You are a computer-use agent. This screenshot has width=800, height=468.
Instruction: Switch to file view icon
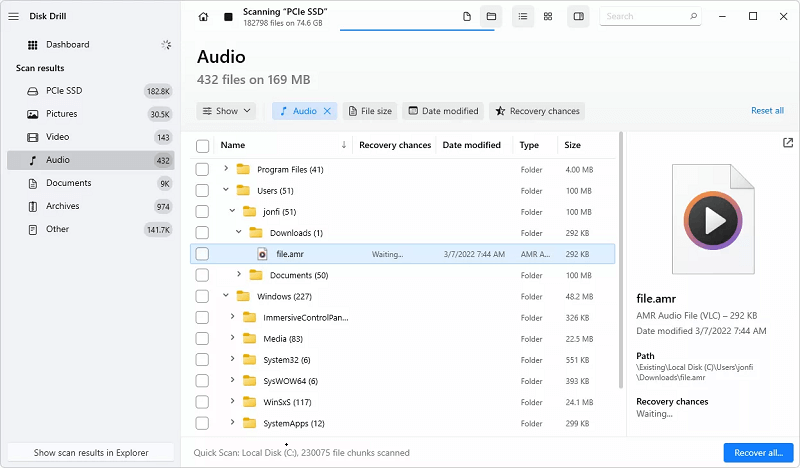coord(467,16)
